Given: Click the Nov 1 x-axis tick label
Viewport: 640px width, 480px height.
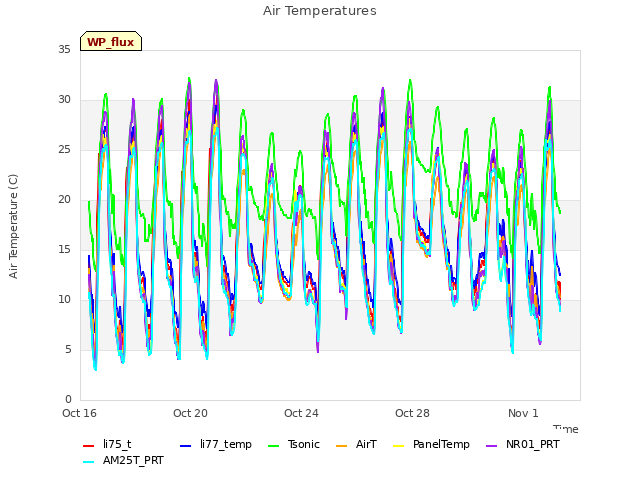Looking at the screenshot, I should coord(523,413).
